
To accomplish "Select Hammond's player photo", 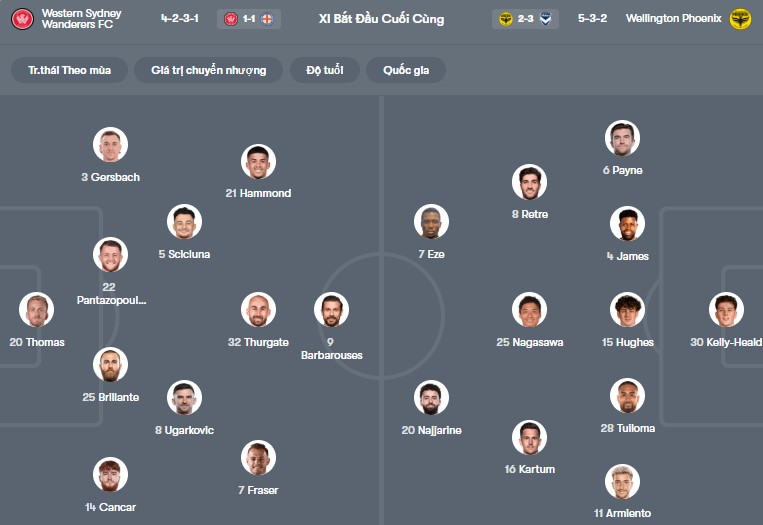I will (258, 161).
